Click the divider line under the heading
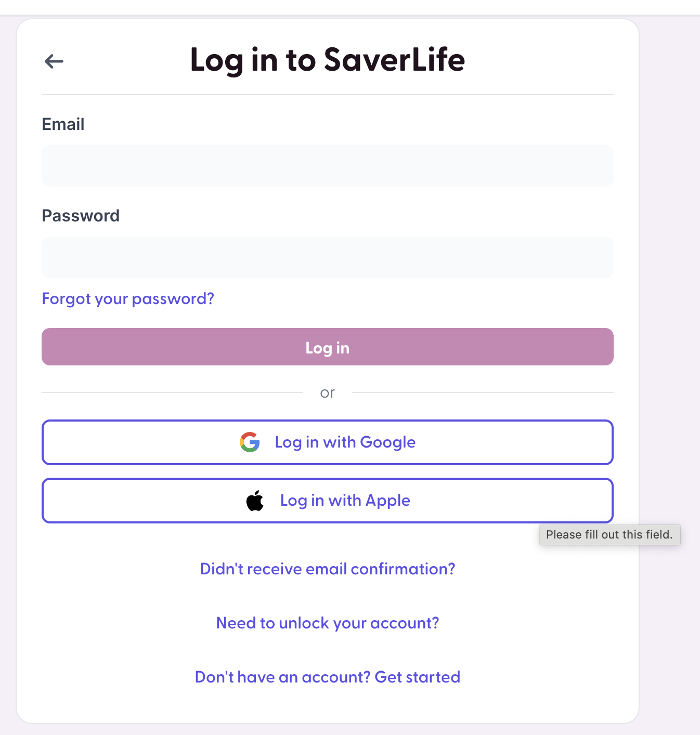The width and height of the screenshot is (700, 735). coord(328,95)
